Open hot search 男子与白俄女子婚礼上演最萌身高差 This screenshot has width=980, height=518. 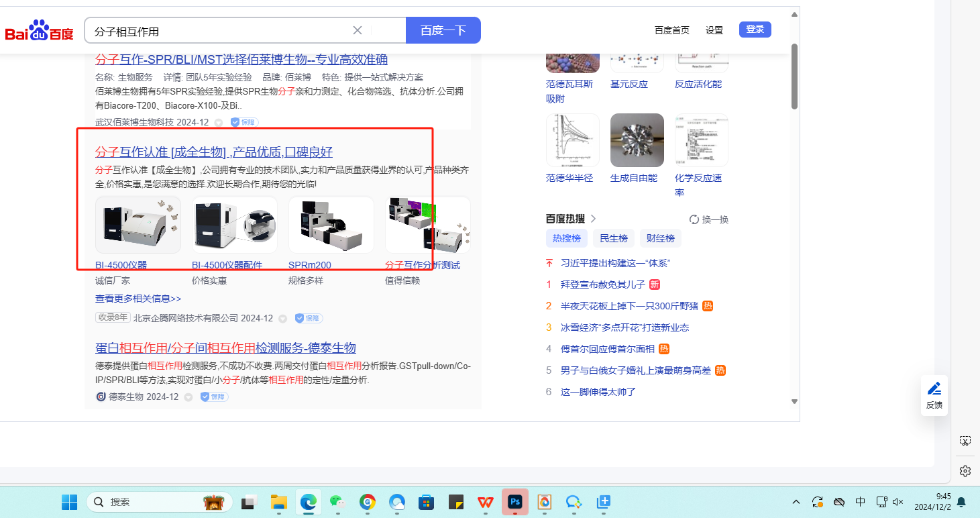[x=636, y=370]
